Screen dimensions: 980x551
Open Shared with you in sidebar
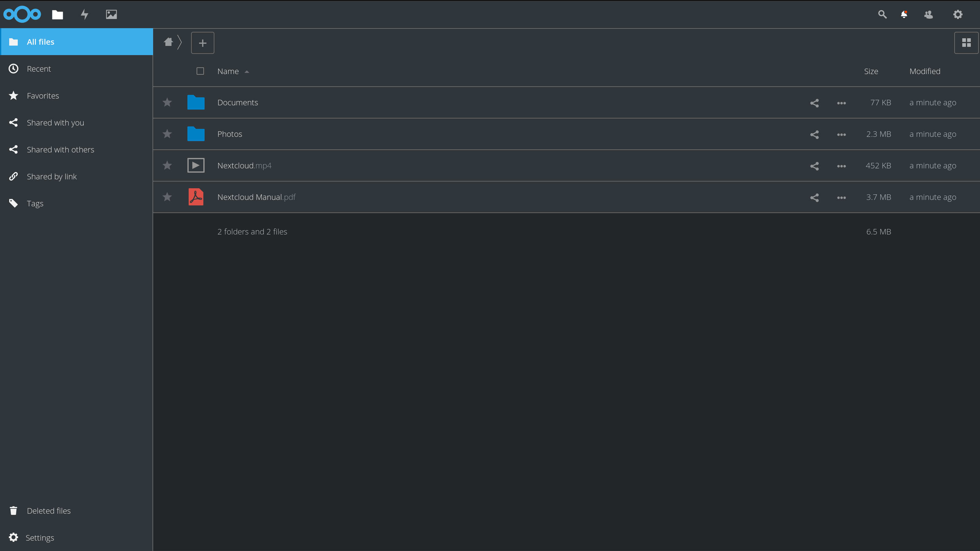click(77, 123)
